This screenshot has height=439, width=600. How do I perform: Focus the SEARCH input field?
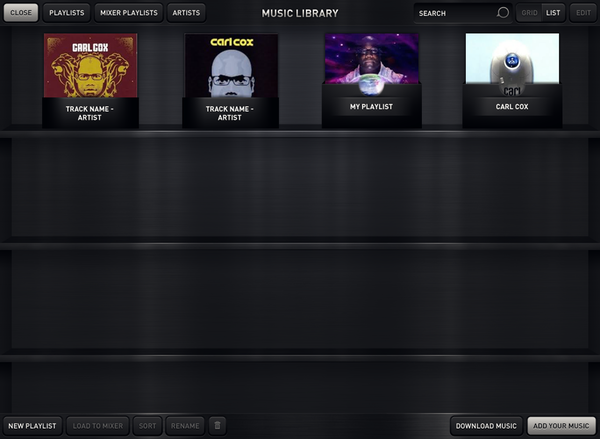[463, 13]
